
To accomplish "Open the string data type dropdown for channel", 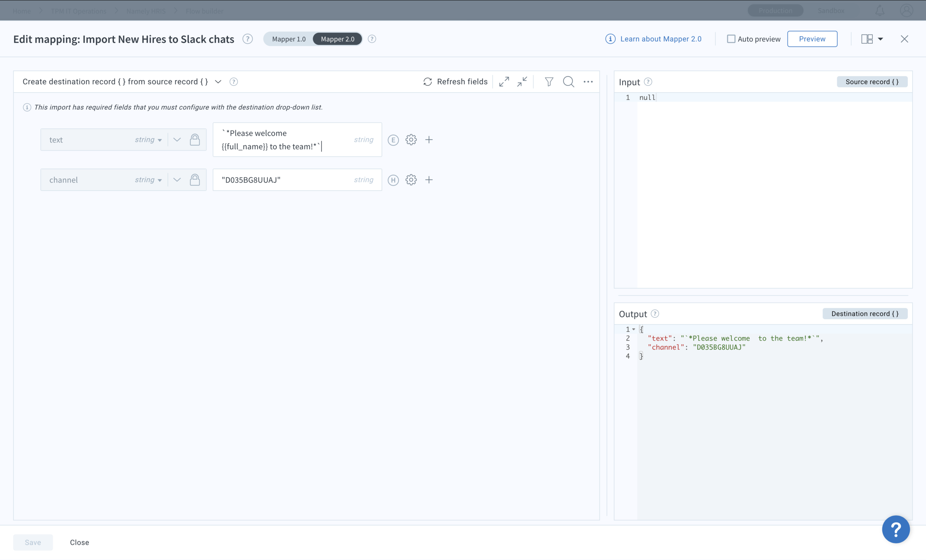I will pyautogui.click(x=148, y=180).
